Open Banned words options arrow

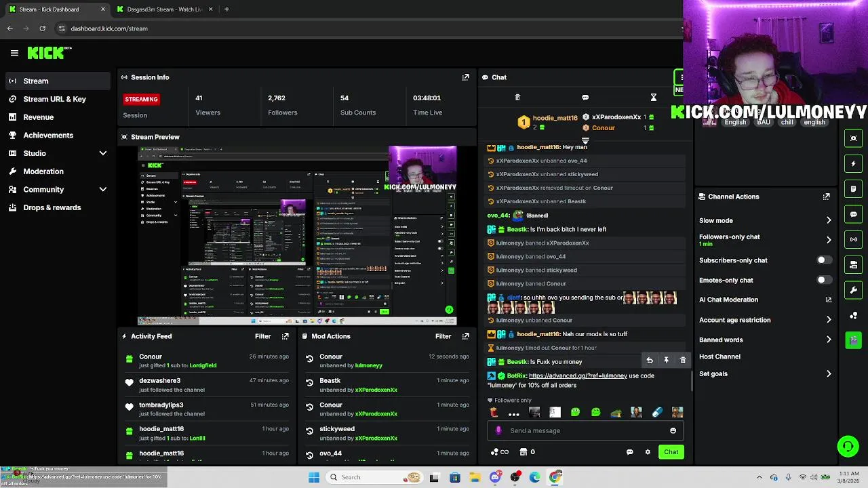[x=828, y=340]
